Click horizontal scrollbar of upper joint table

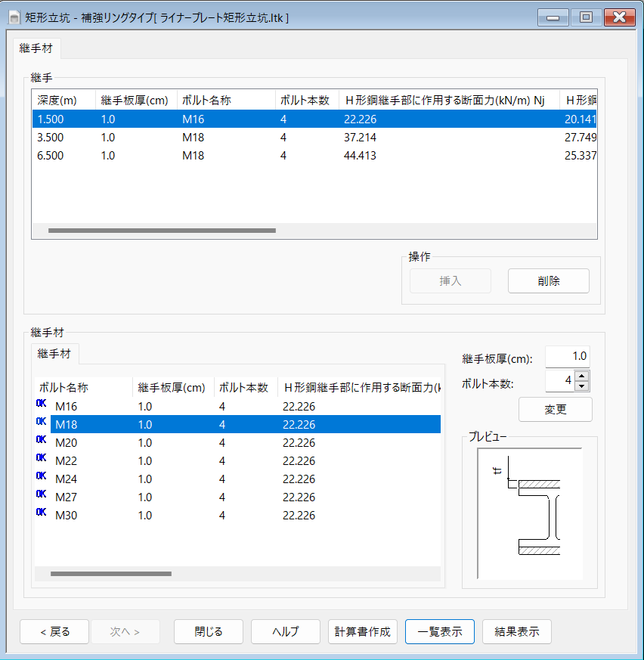point(162,231)
